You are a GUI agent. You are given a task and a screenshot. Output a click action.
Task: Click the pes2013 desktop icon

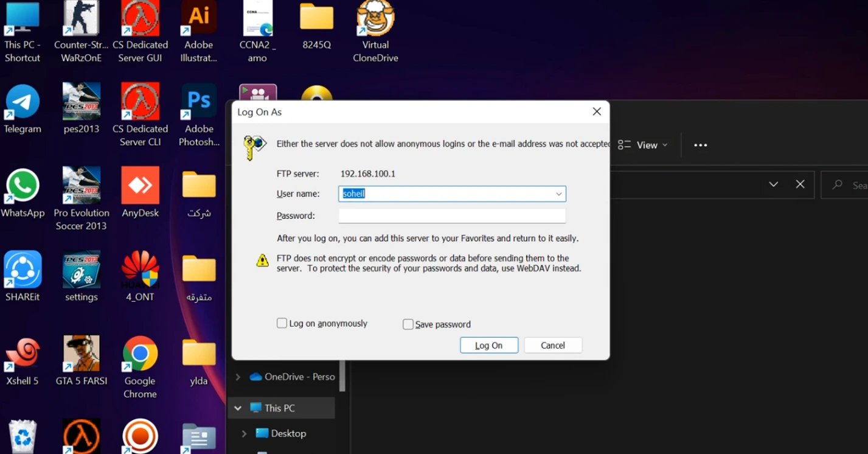tap(81, 110)
